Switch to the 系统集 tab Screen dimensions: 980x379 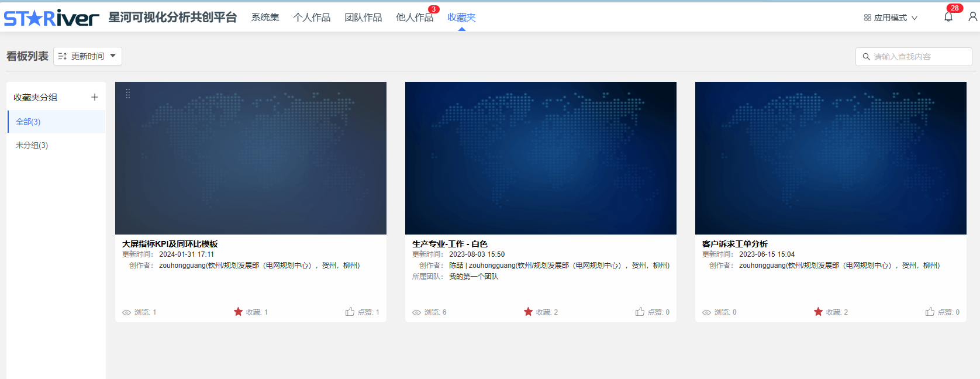(x=265, y=17)
